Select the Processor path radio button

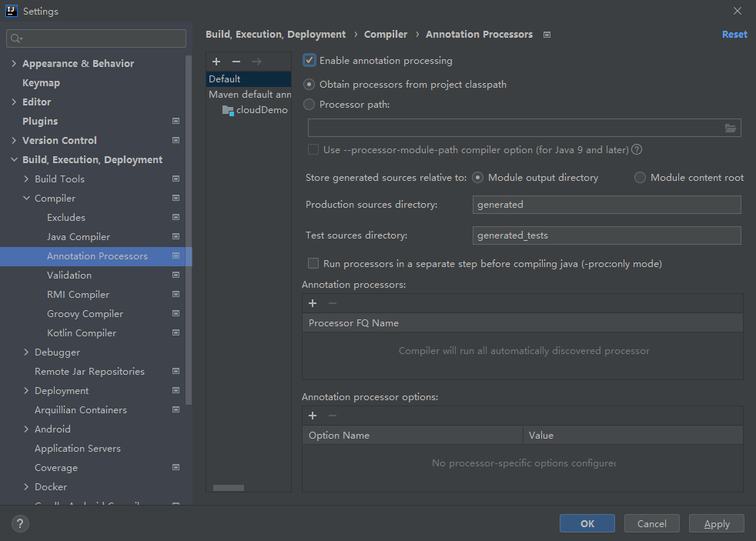click(309, 105)
